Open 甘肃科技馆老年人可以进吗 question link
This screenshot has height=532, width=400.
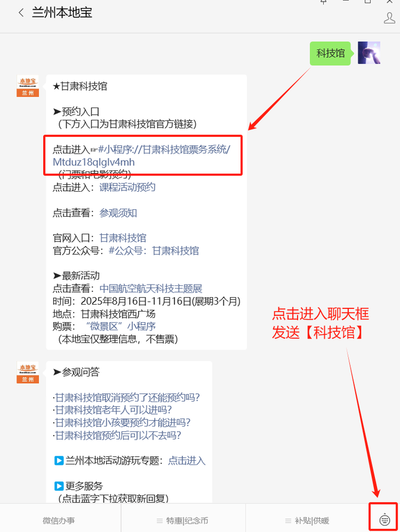113,410
